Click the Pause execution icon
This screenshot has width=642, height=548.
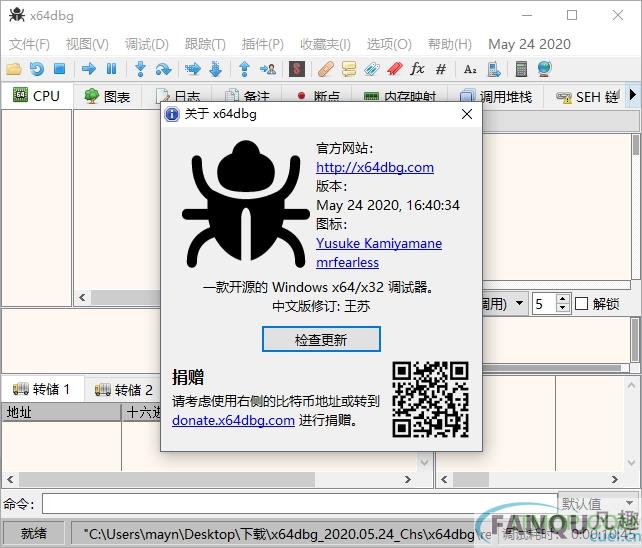[x=111, y=69]
